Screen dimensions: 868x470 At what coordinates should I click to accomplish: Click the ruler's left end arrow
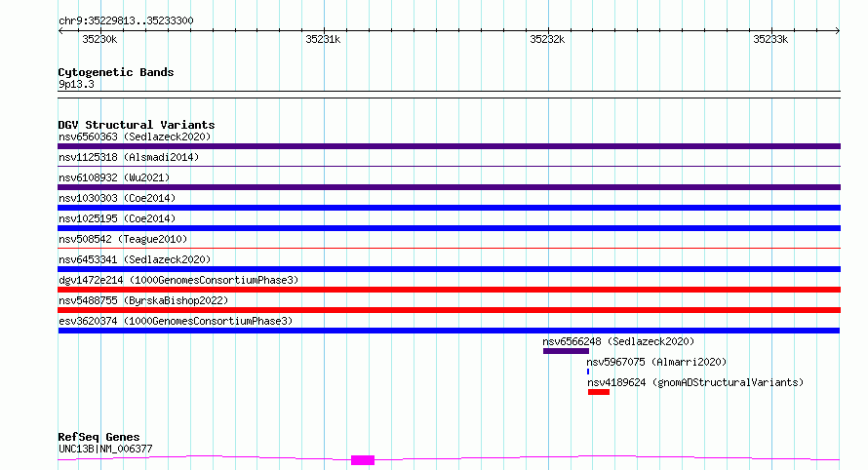coord(60,31)
